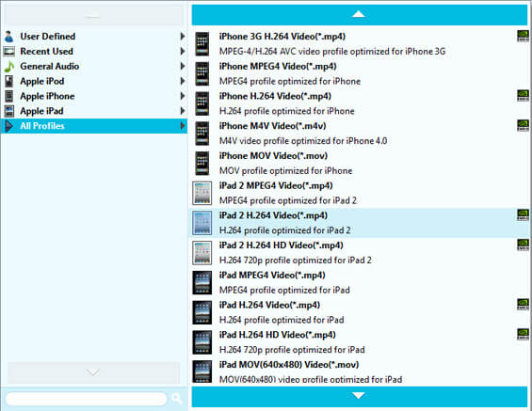Open the User Defined category
The height and width of the screenshot is (411, 532).
click(x=94, y=37)
